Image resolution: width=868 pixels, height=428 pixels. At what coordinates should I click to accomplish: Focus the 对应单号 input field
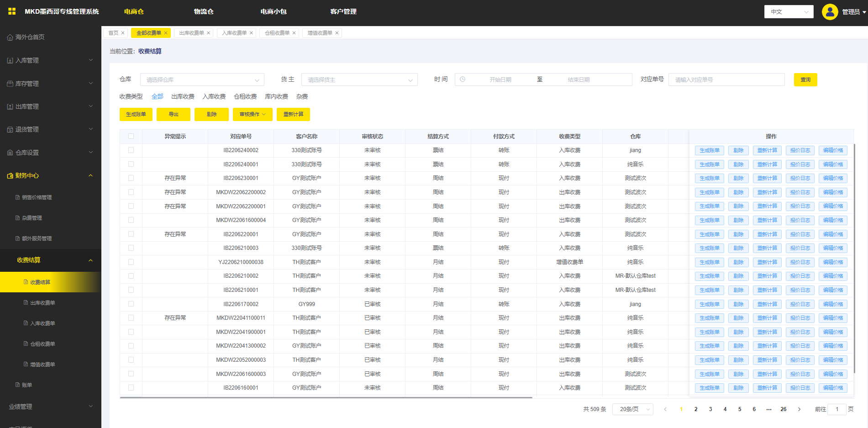[x=726, y=79]
